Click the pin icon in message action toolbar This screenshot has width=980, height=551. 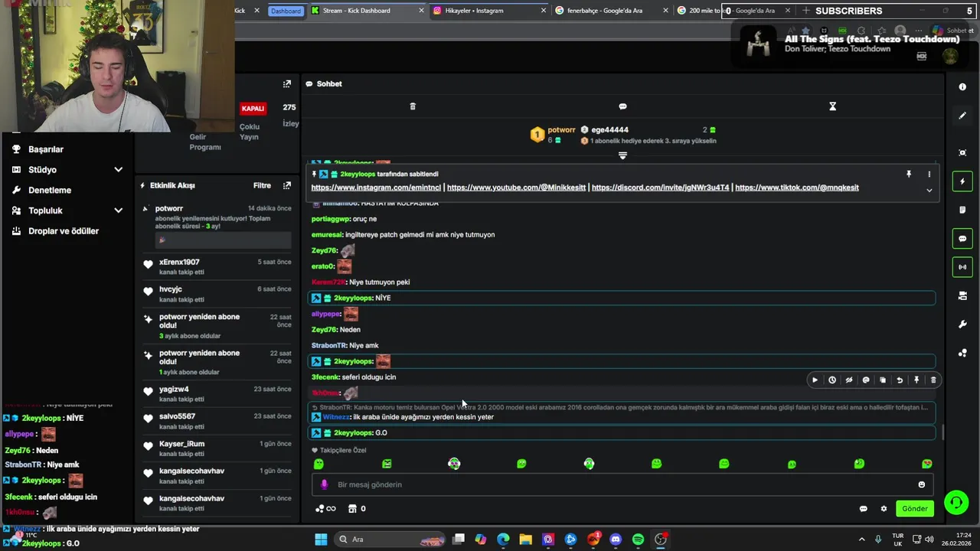pos(916,380)
